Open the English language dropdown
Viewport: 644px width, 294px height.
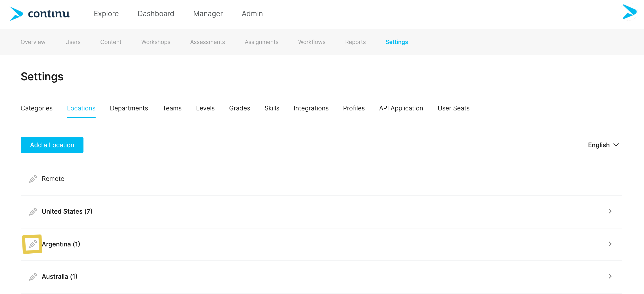603,145
